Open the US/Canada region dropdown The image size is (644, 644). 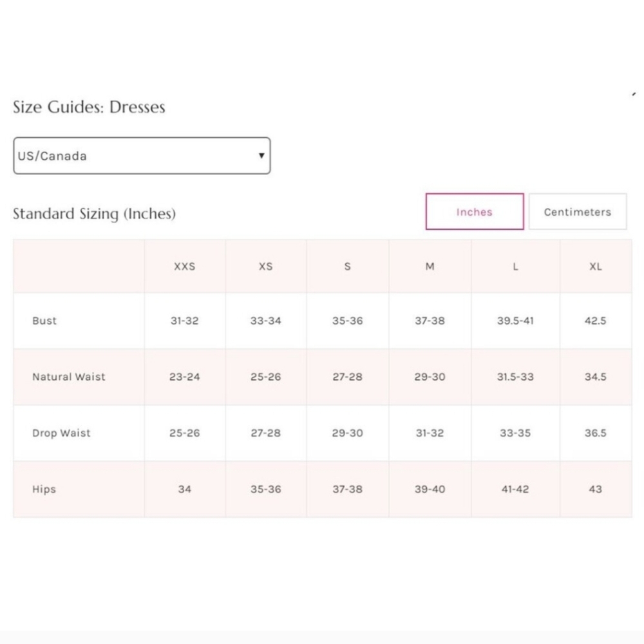[x=142, y=156]
